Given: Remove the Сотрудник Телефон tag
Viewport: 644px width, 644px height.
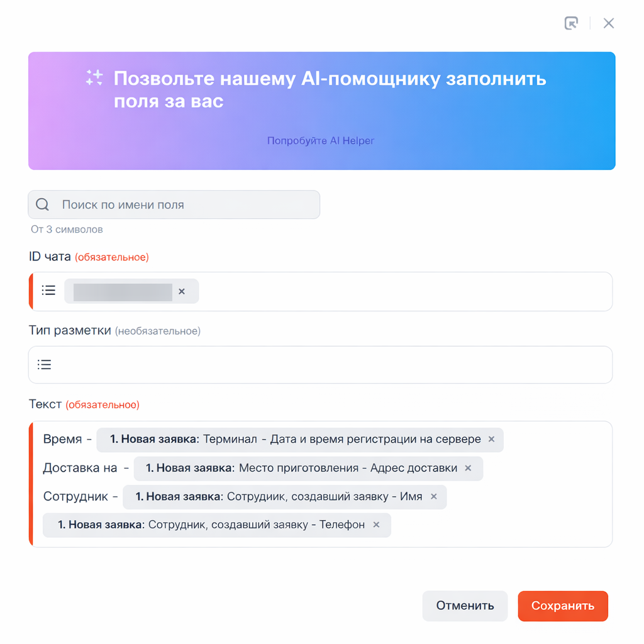Looking at the screenshot, I should tap(376, 525).
